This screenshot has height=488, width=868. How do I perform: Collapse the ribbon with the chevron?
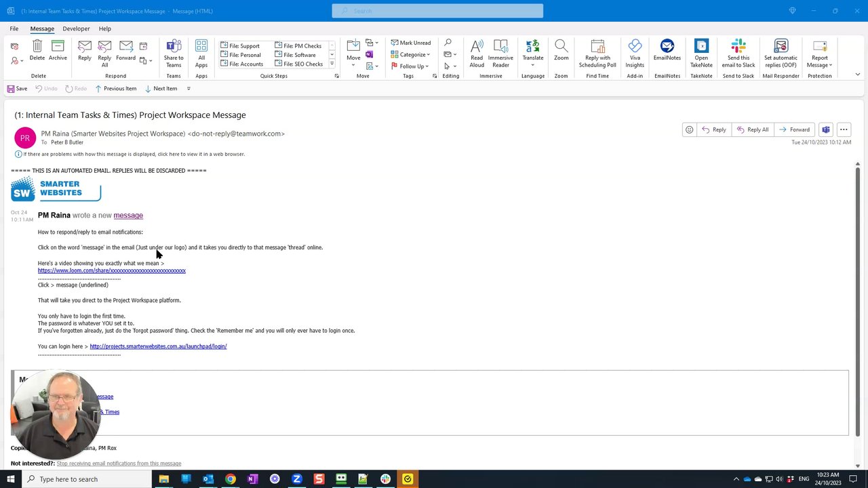coord(858,75)
